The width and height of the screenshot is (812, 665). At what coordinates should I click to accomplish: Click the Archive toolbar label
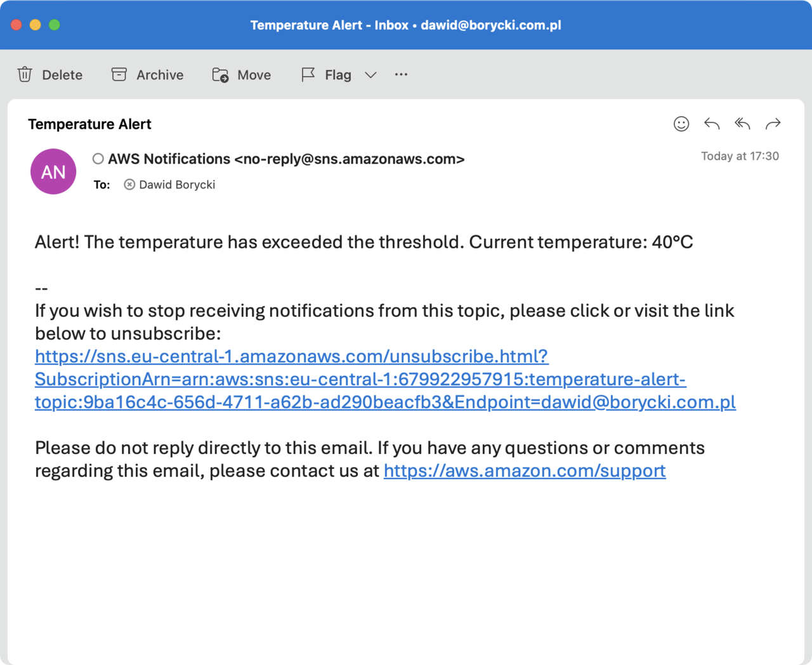pos(160,75)
